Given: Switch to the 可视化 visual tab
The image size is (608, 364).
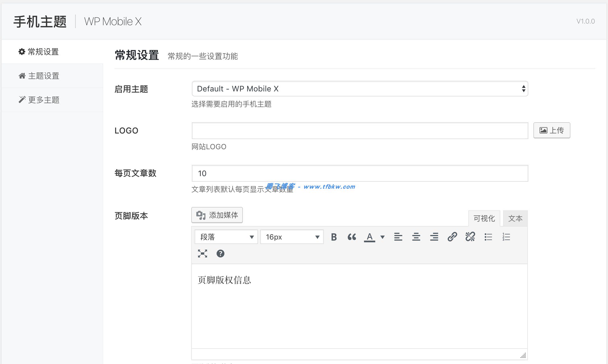Looking at the screenshot, I should 484,218.
